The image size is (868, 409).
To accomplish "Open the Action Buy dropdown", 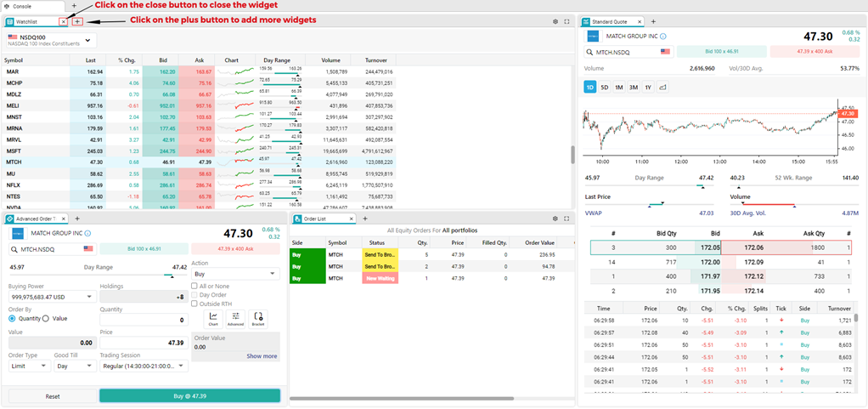I will click(x=235, y=274).
